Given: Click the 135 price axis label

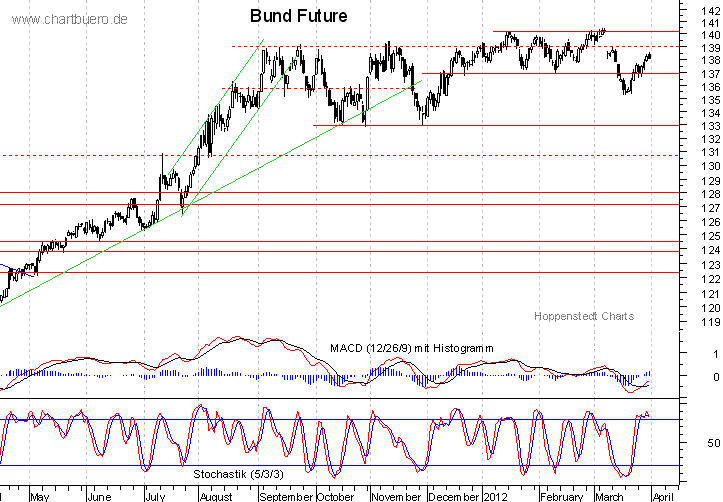Looking at the screenshot, I should click(710, 100).
